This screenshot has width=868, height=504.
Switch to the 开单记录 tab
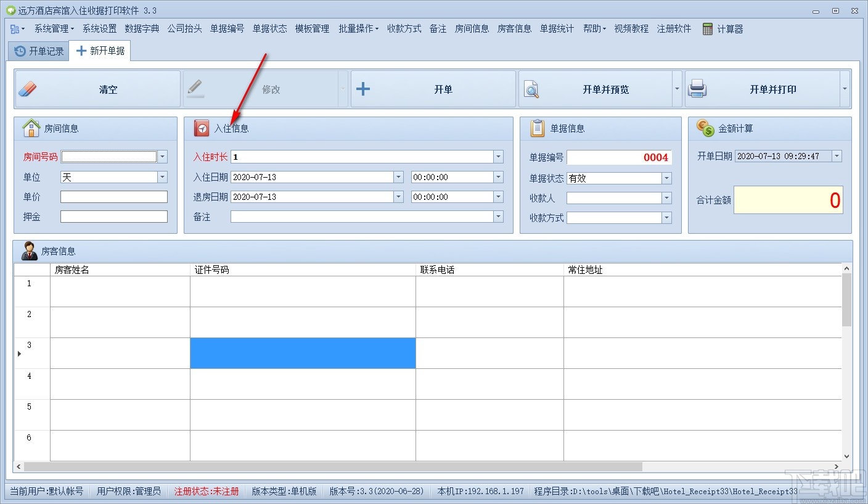[39, 51]
